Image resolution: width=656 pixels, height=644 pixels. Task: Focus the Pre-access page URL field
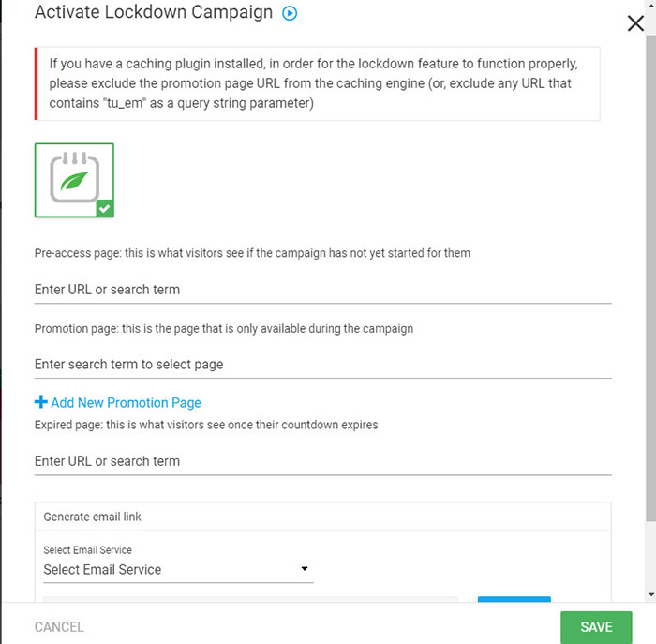tap(322, 290)
